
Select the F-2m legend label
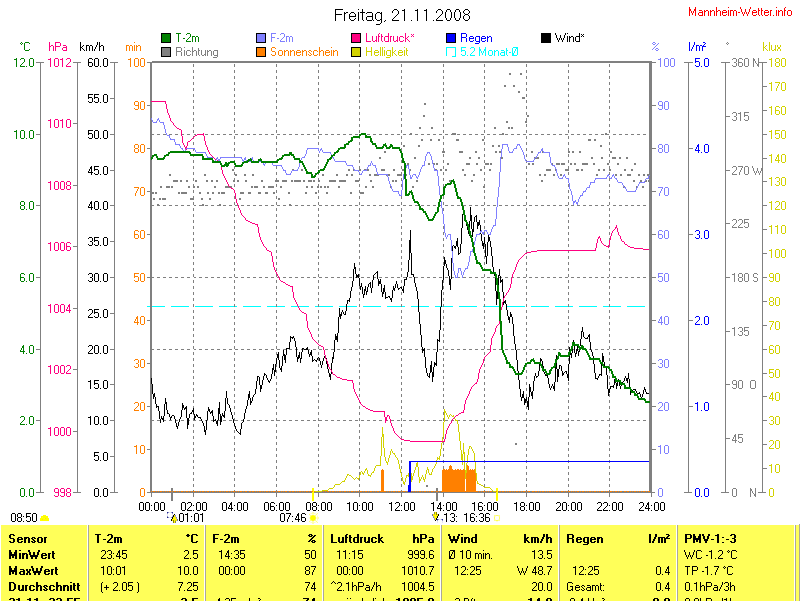(x=282, y=38)
